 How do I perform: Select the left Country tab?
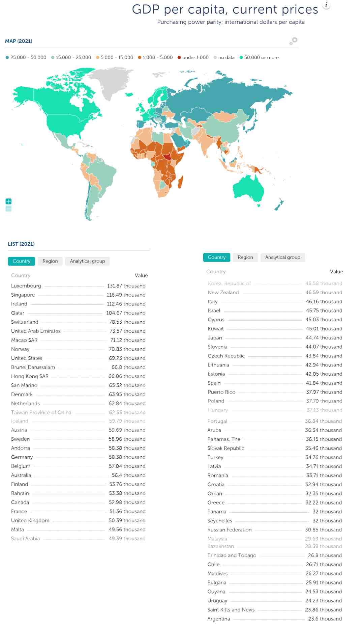point(22,261)
